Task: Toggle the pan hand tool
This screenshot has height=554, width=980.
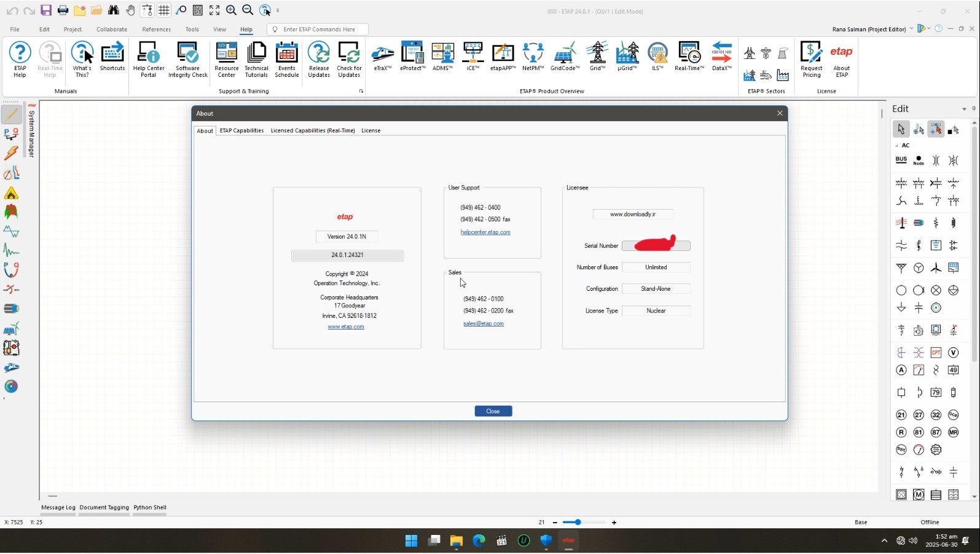Action: [x=130, y=10]
